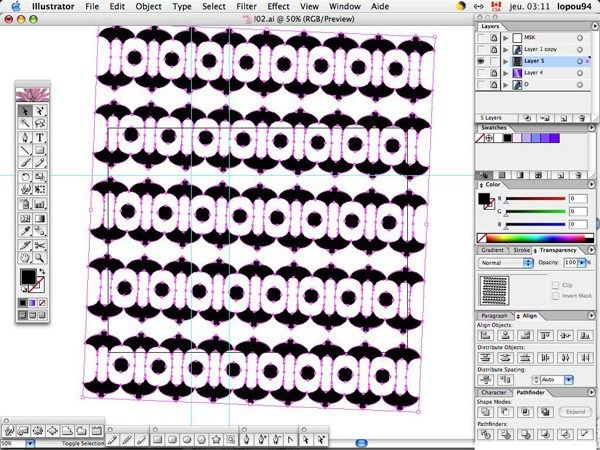600x450 pixels.
Task: Hide Layer 5 using its eye icon
Action: (481, 61)
